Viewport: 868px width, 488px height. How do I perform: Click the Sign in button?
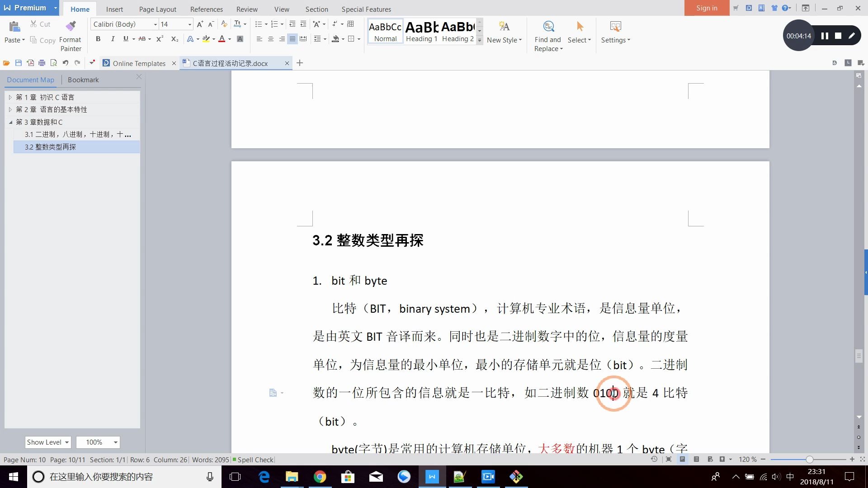[707, 8]
